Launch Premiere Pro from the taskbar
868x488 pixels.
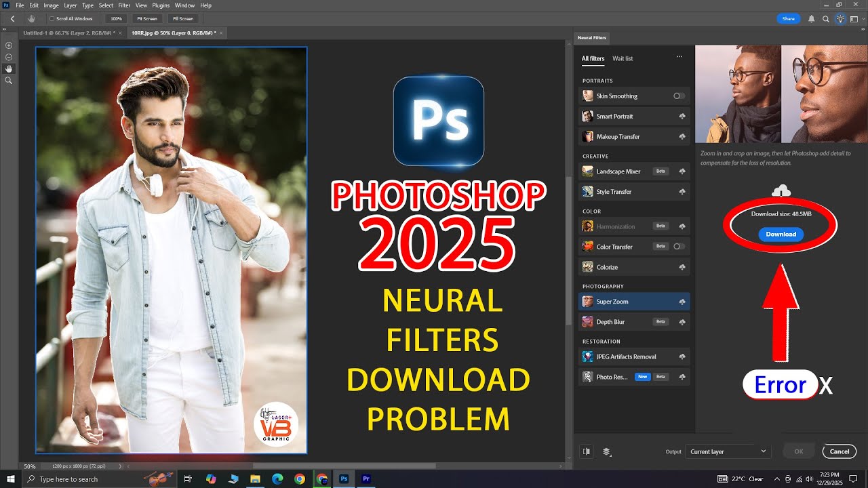[366, 479]
